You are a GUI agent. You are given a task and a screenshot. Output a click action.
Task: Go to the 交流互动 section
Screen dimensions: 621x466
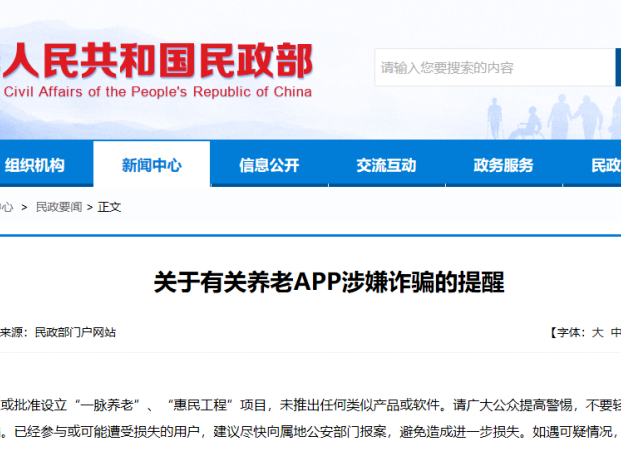tap(386, 165)
